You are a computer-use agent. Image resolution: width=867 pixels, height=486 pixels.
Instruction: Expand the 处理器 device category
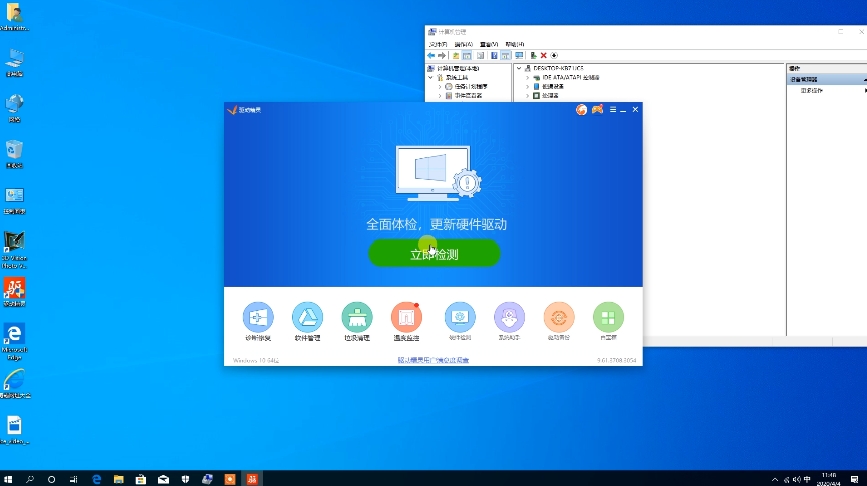pyautogui.click(x=527, y=96)
